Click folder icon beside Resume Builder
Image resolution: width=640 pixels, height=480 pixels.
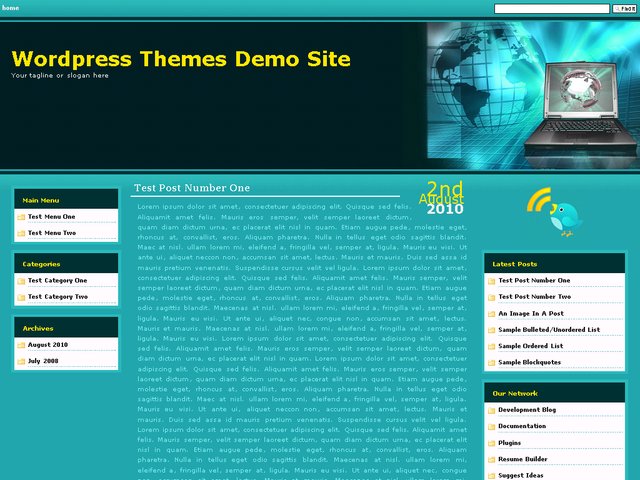point(491,460)
